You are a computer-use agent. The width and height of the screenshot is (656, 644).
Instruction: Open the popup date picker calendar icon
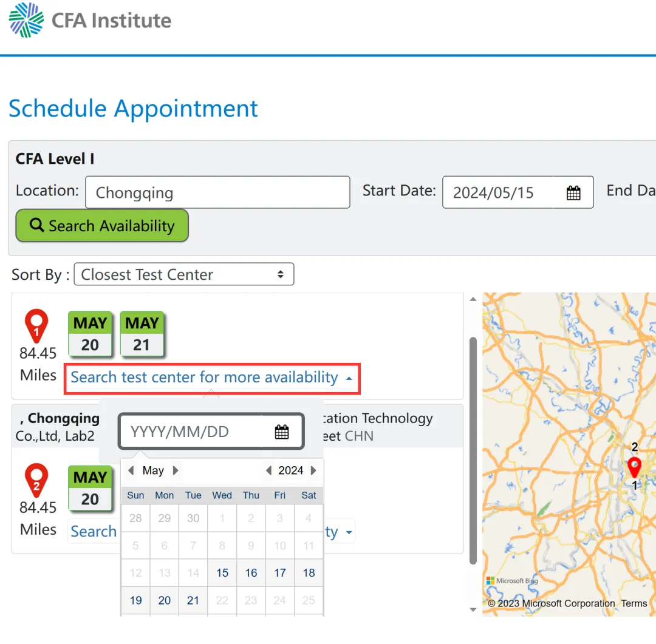(282, 432)
